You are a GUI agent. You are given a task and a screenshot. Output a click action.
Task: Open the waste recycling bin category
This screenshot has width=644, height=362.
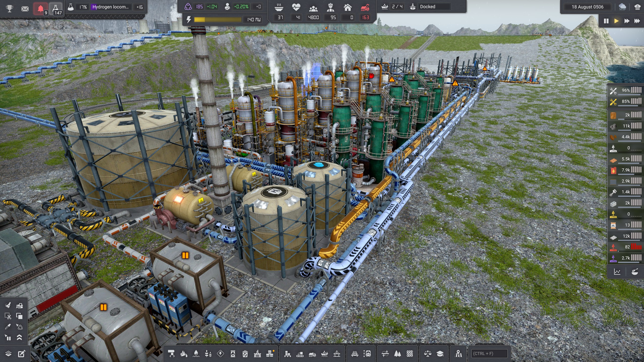(x=245, y=354)
